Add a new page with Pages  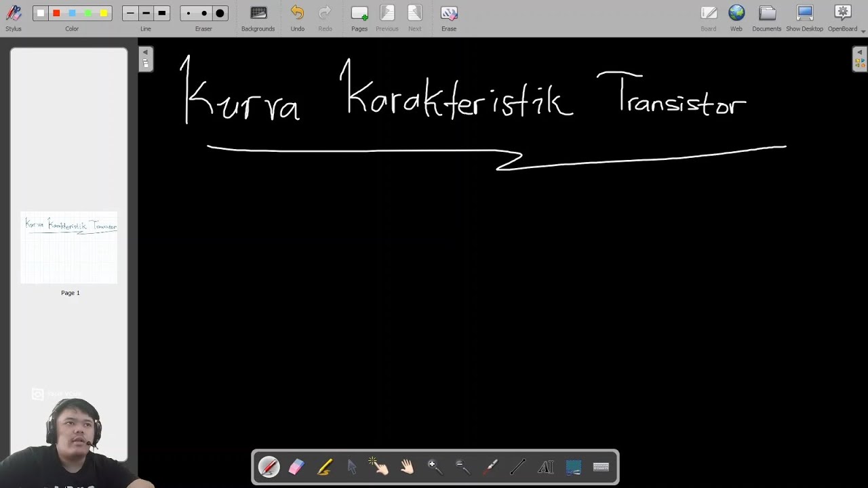(x=359, y=18)
